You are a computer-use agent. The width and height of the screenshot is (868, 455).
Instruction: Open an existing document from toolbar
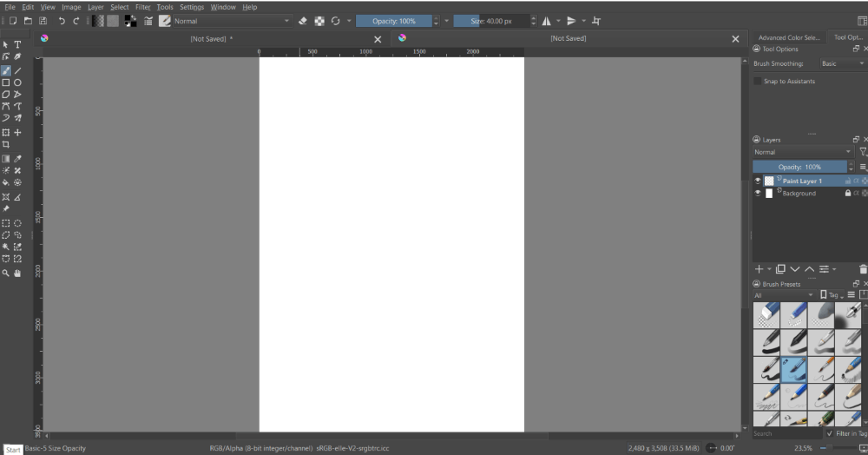coord(28,21)
